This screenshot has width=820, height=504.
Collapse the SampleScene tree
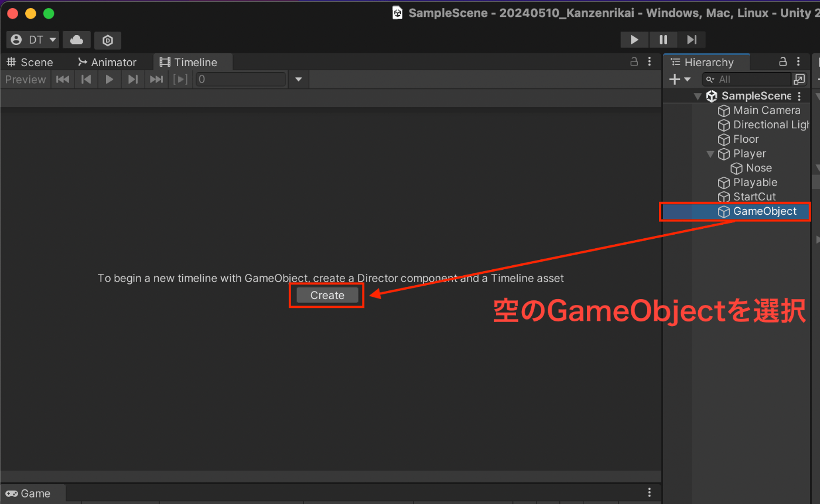coord(698,96)
